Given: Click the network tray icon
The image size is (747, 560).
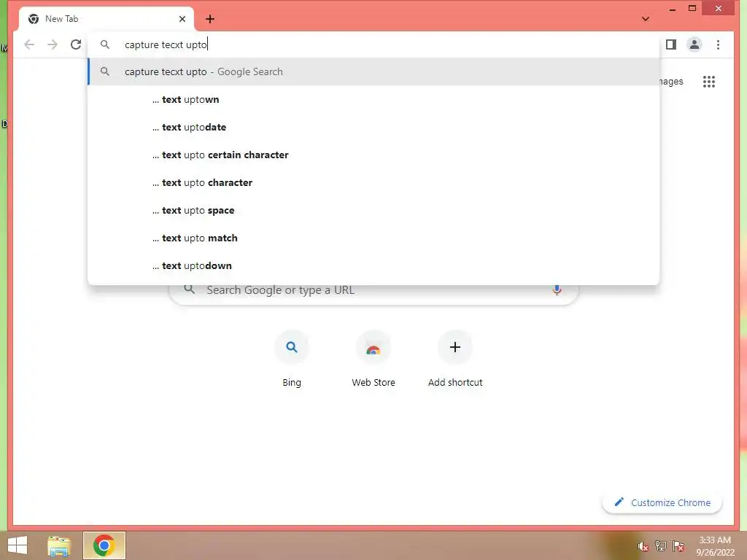Looking at the screenshot, I should 661,546.
